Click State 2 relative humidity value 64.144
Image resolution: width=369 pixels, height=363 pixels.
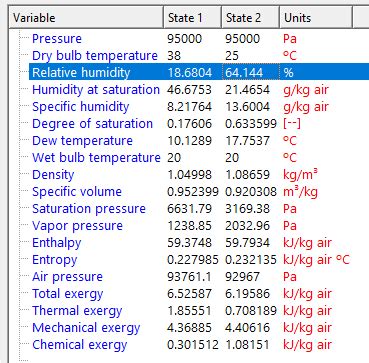click(x=244, y=73)
